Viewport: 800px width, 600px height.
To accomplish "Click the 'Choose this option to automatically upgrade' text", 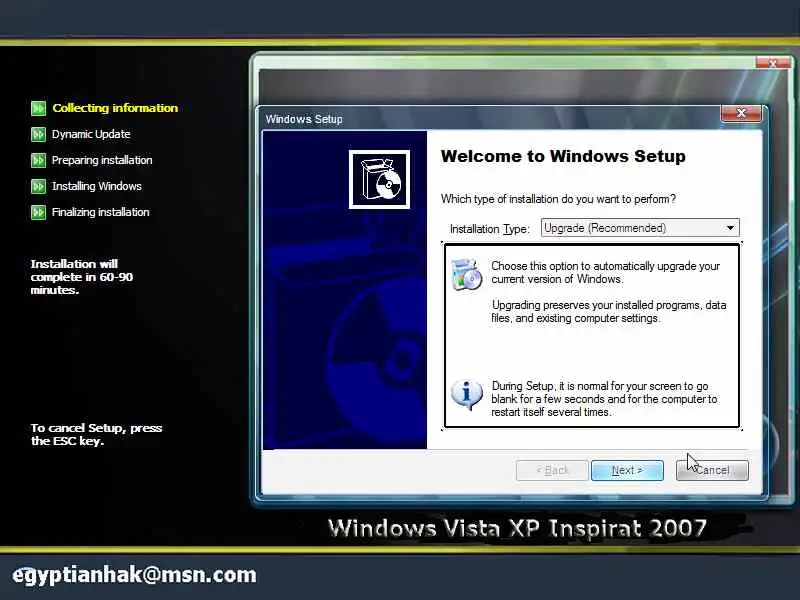I will pos(606,272).
